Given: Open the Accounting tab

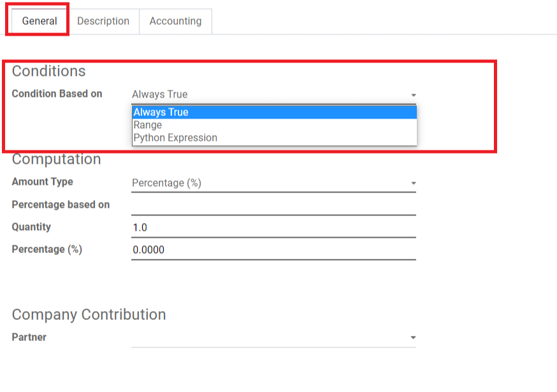Looking at the screenshot, I should (175, 21).
